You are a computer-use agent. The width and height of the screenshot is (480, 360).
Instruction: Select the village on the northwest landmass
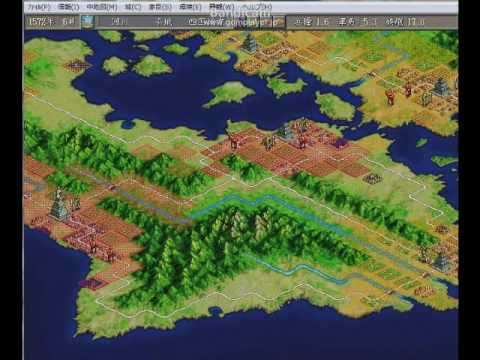(78, 65)
